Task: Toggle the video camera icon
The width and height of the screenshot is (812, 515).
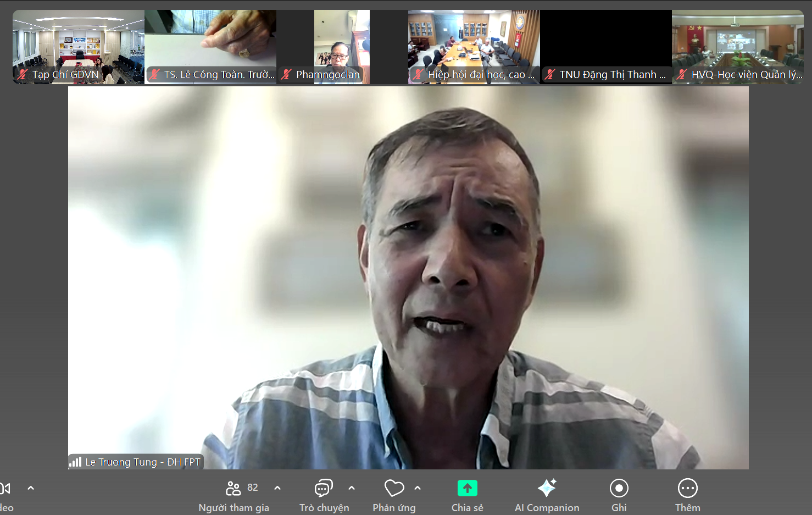Action: (x=5, y=488)
